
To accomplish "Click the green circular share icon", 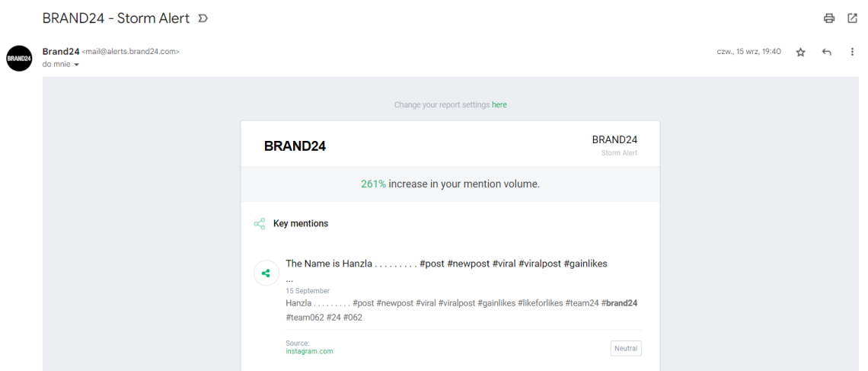I will tap(266, 273).
